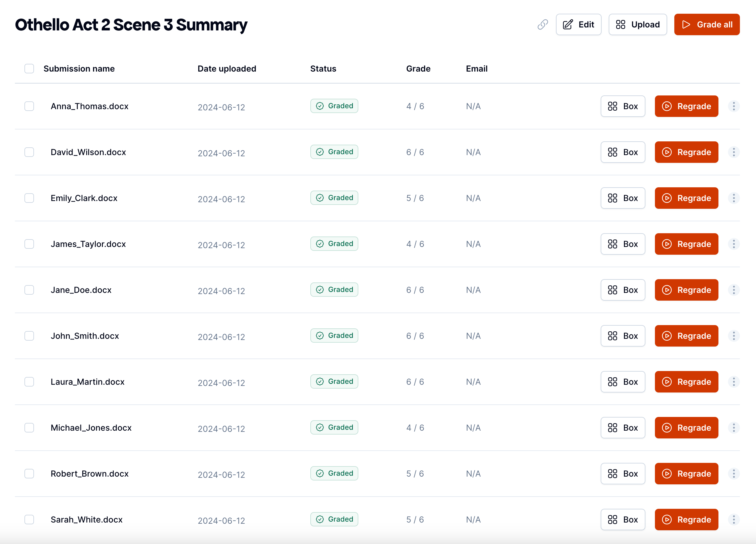The height and width of the screenshot is (544, 756).
Task: Open more options for Sarah_White.docx
Action: coord(733,519)
